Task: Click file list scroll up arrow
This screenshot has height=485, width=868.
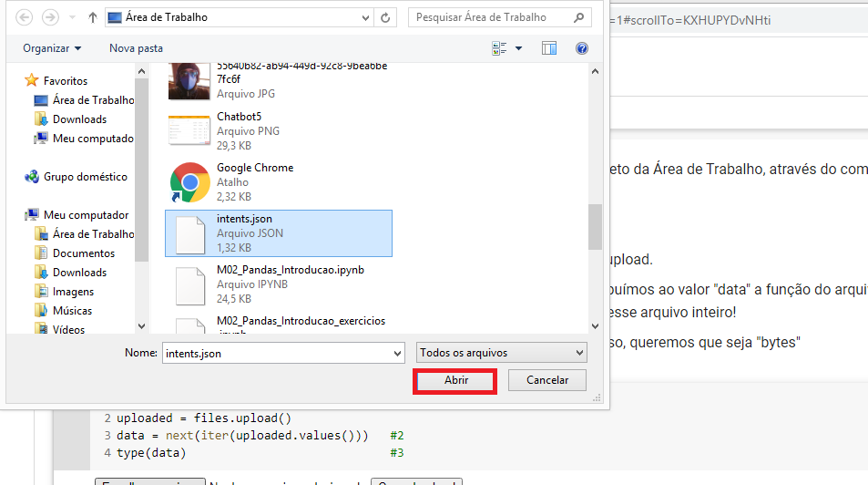Action: (x=595, y=71)
